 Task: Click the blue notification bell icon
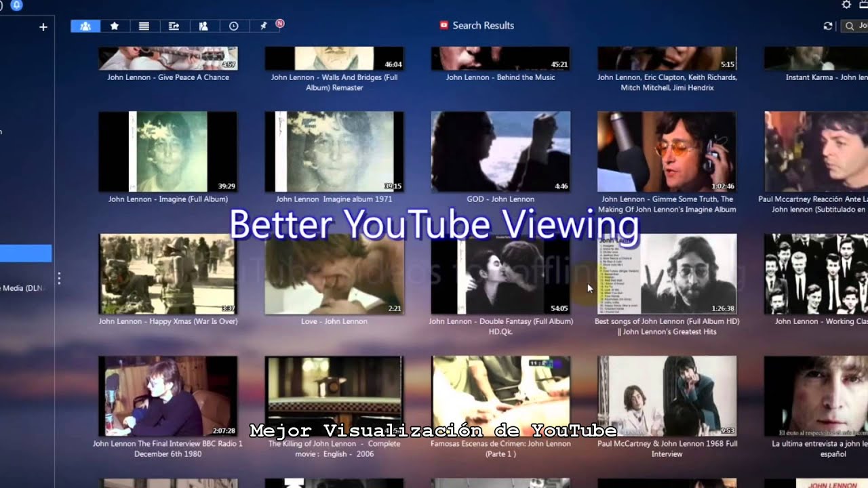pyautogui.click(x=17, y=5)
